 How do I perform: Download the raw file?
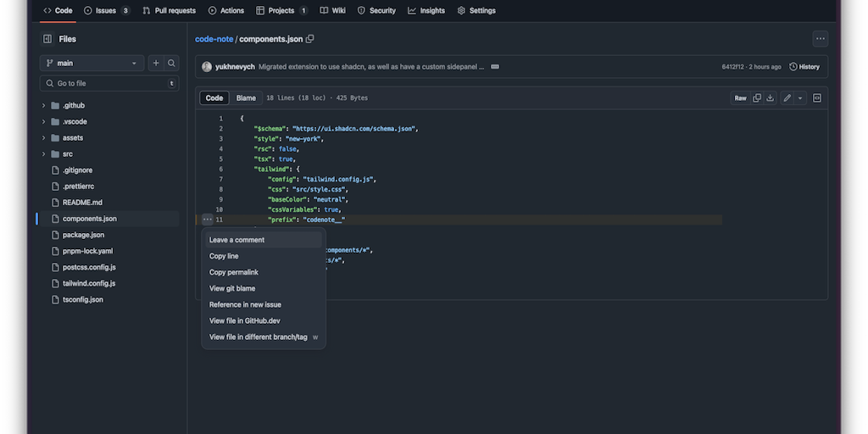(x=770, y=98)
